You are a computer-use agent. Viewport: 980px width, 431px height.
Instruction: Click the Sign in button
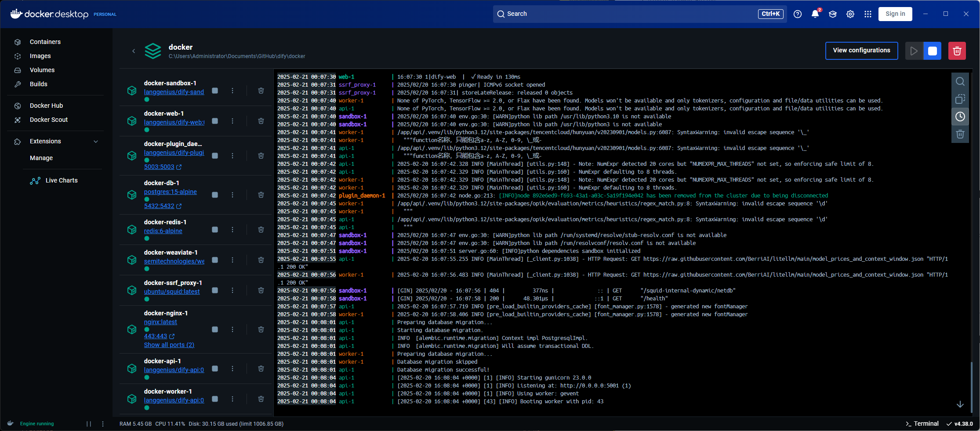pos(895,14)
